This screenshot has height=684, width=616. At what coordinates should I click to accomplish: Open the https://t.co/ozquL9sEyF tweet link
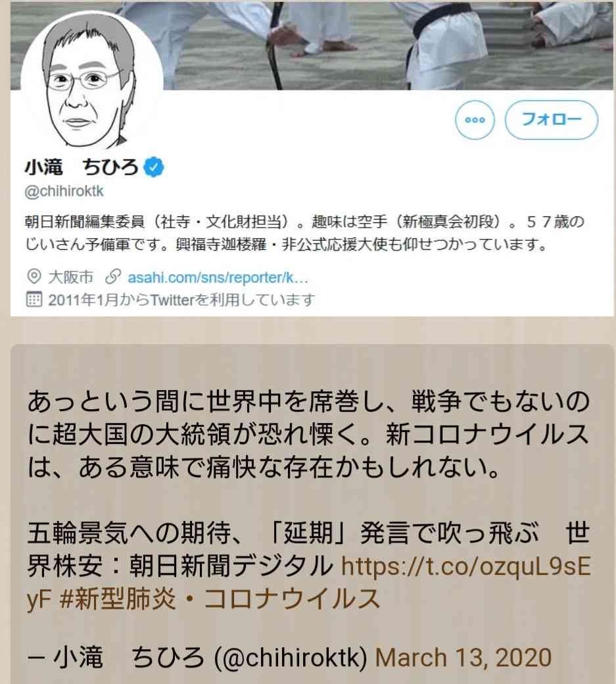(308, 582)
